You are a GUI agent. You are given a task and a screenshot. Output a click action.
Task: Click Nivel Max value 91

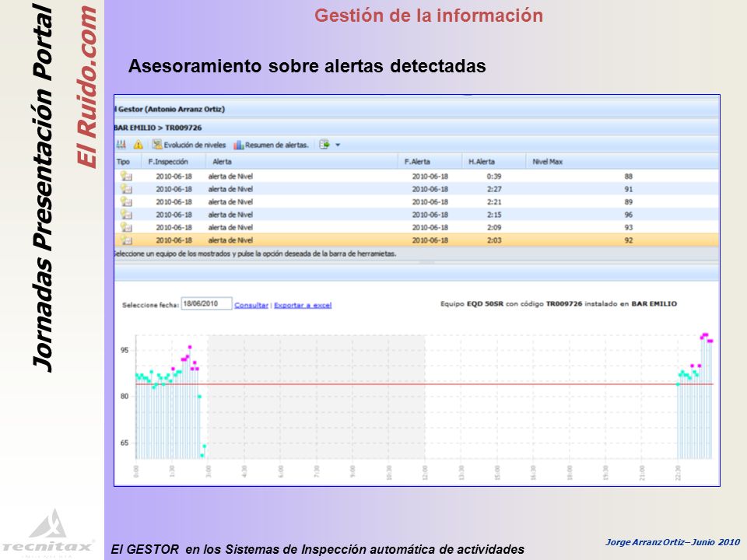point(629,189)
